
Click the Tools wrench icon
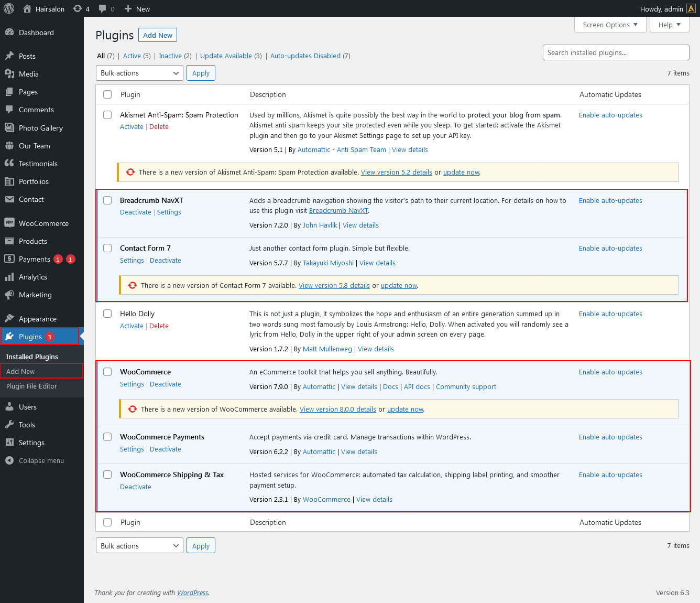pyautogui.click(x=9, y=425)
